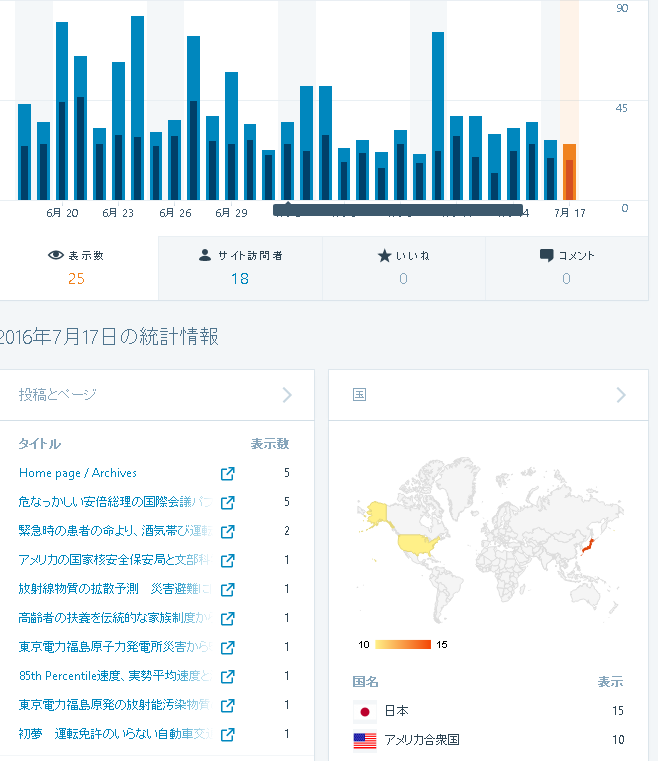
Task: Click external link icon for 高齢者の扶養 post
Action: pos(227,618)
